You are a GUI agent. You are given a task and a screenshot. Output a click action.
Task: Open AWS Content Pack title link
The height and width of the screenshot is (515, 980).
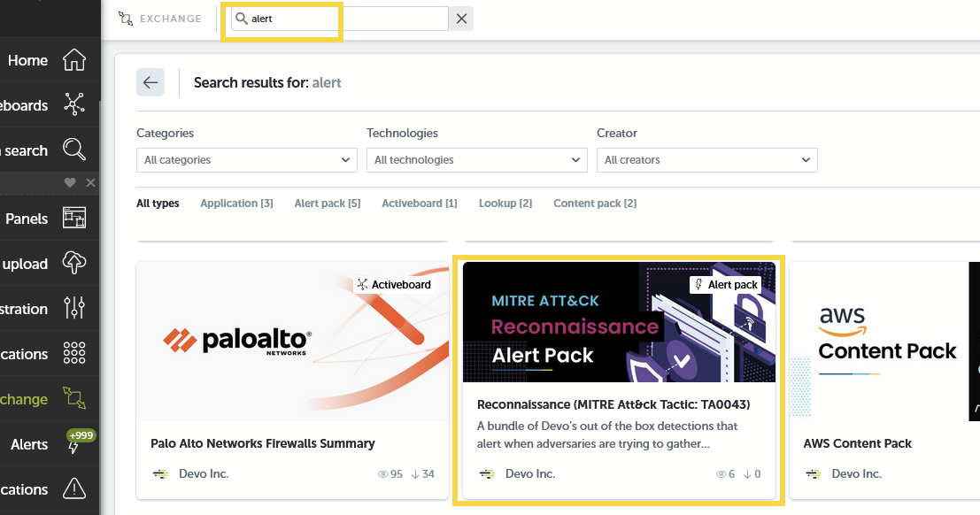point(858,443)
